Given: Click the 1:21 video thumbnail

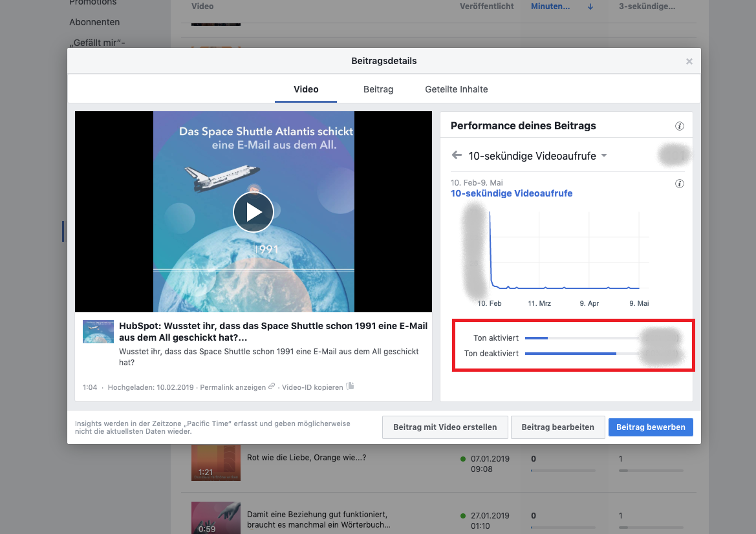Looking at the screenshot, I should (215, 463).
